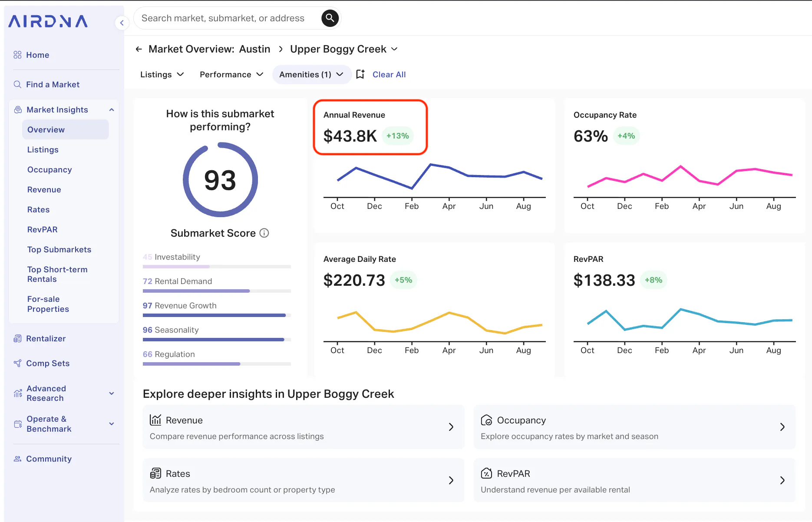Open Community in the sidebar

pyautogui.click(x=49, y=459)
